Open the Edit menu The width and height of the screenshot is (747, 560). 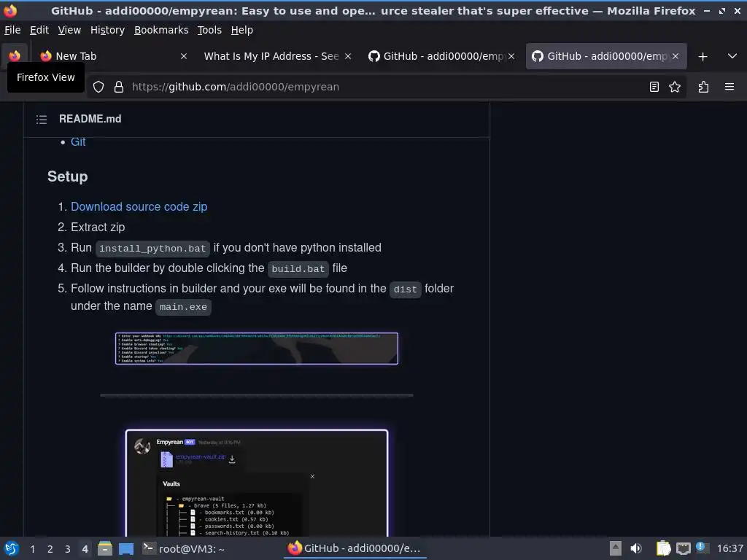pyautogui.click(x=39, y=30)
